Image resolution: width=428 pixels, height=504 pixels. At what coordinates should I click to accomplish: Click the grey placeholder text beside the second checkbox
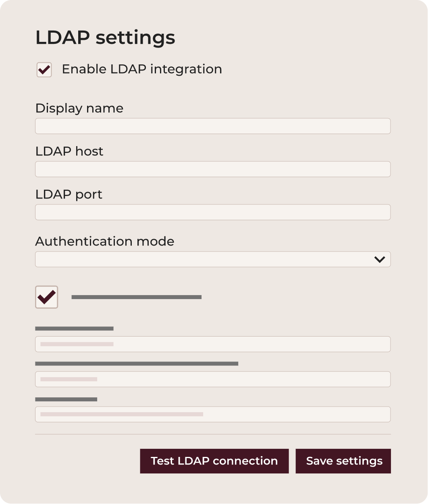[x=137, y=297]
